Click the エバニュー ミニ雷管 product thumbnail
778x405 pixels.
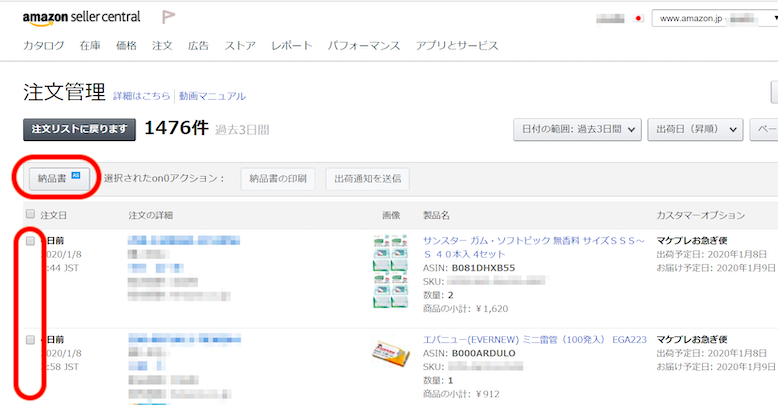coord(391,353)
